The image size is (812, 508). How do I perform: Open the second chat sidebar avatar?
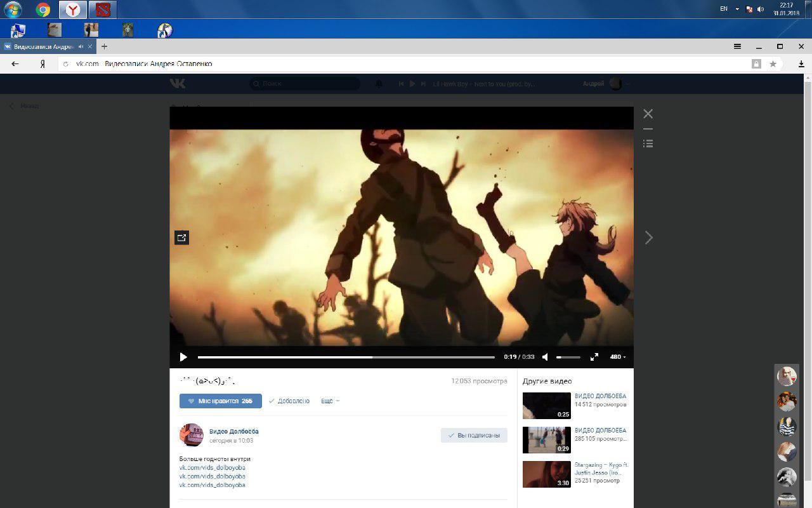point(787,401)
